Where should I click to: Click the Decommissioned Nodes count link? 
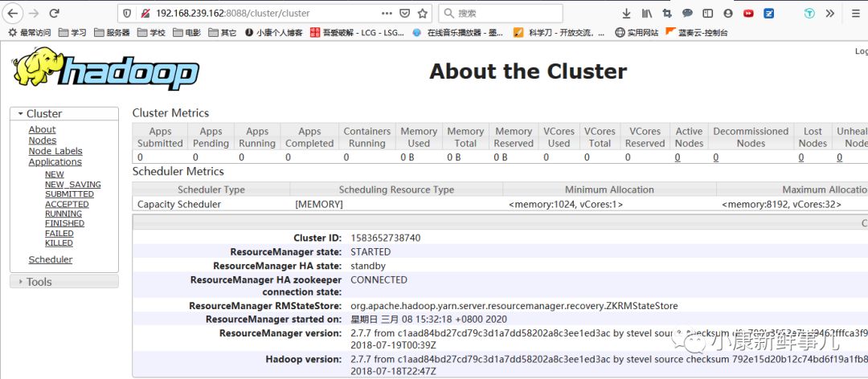tap(716, 157)
